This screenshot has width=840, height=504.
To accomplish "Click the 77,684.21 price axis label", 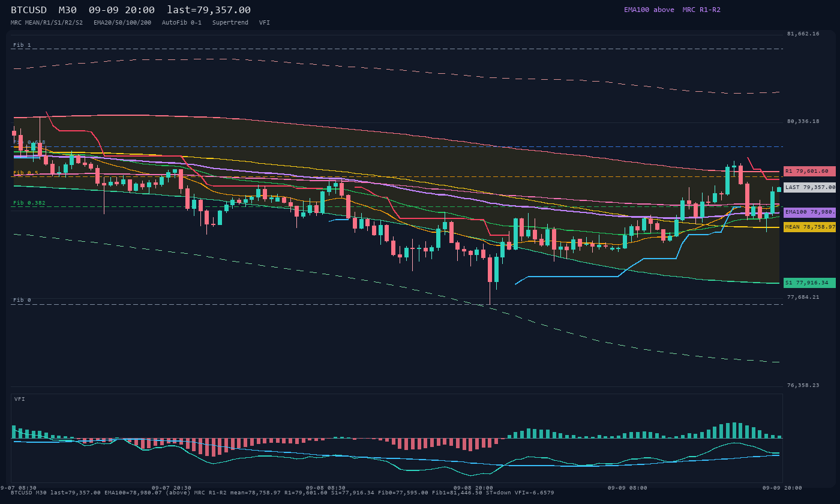I will point(803,297).
